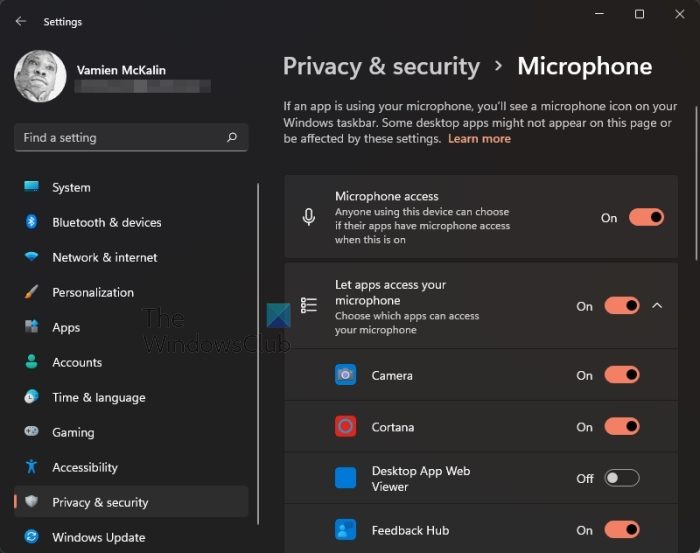Click the Feedback Hub app icon

[346, 530]
